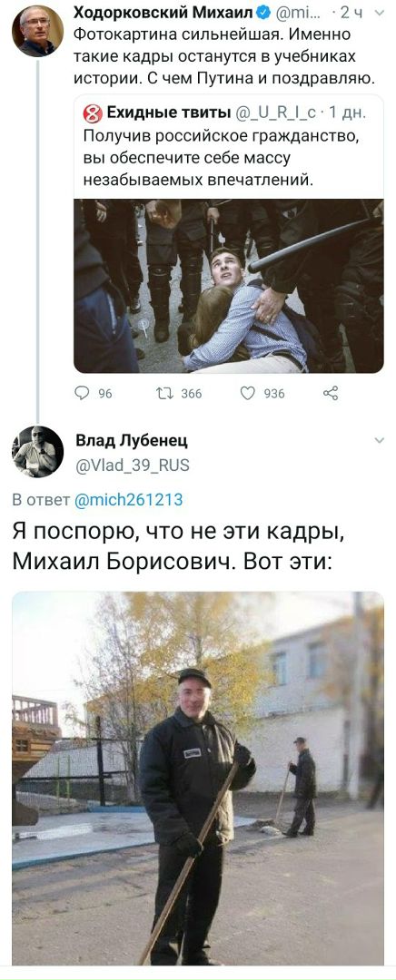Open the Влад Лубенец name link
The width and height of the screenshot is (396, 980).
coord(132,441)
